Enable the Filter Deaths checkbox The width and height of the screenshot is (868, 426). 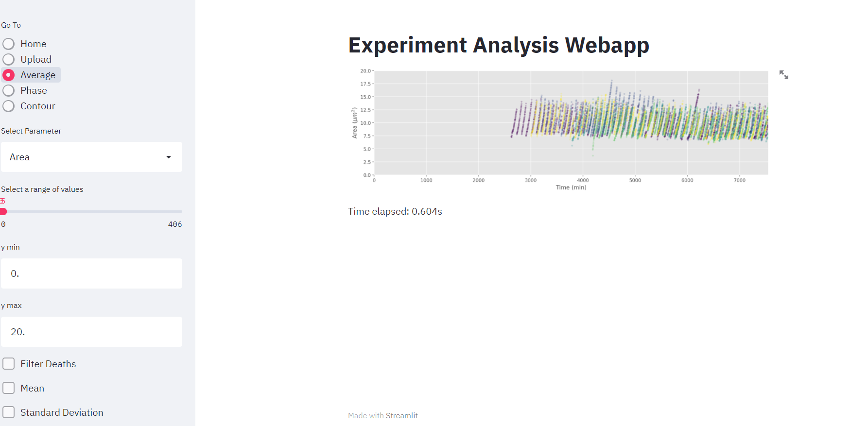pos(9,364)
